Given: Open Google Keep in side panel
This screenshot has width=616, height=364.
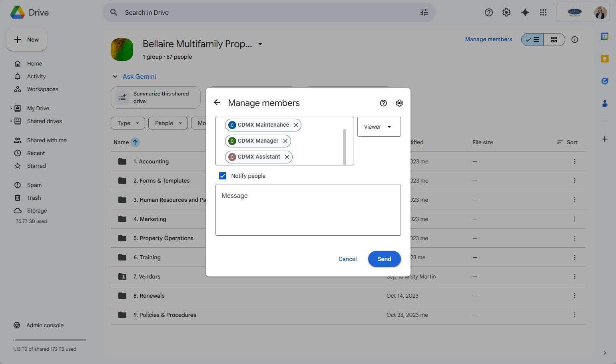Looking at the screenshot, I should (604, 59).
